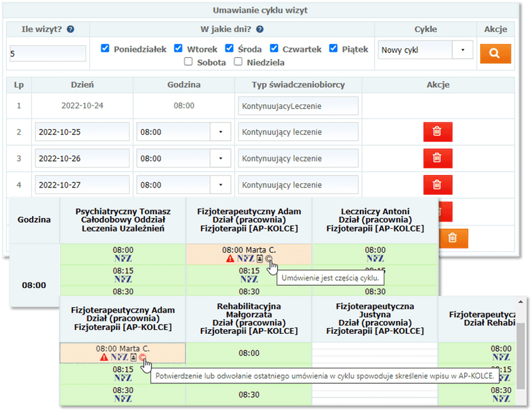Uncheck Poniedziałek checkbox
Screen dimensions: 532x411
[x=105, y=49]
